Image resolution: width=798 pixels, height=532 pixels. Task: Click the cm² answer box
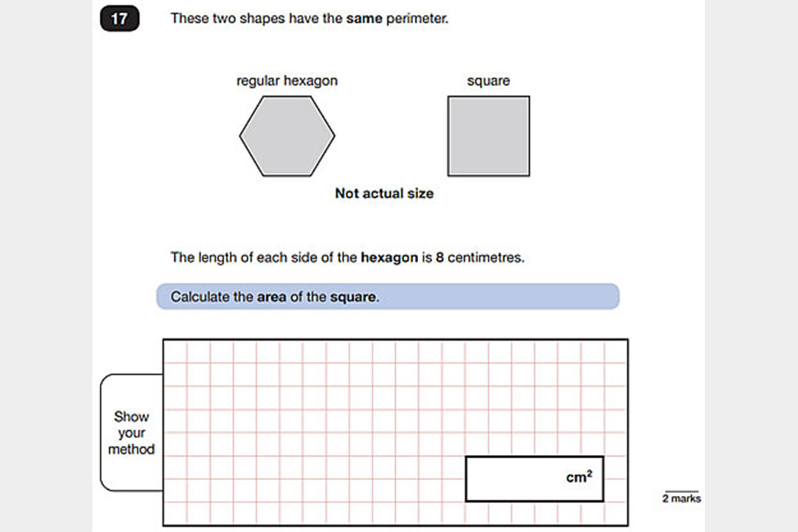click(x=533, y=478)
